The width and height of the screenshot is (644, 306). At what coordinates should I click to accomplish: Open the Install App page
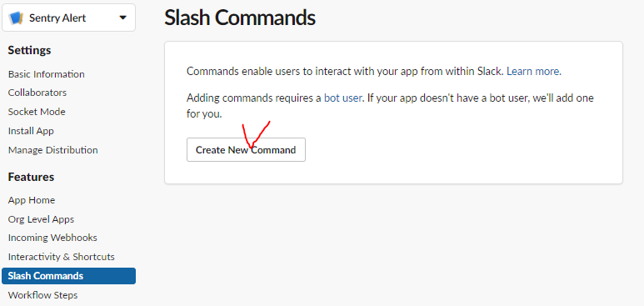[31, 131]
